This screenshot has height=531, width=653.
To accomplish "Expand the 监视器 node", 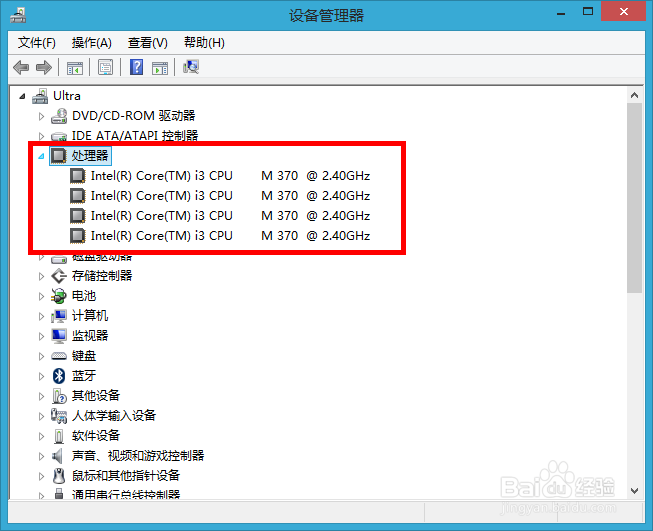I will (41, 336).
